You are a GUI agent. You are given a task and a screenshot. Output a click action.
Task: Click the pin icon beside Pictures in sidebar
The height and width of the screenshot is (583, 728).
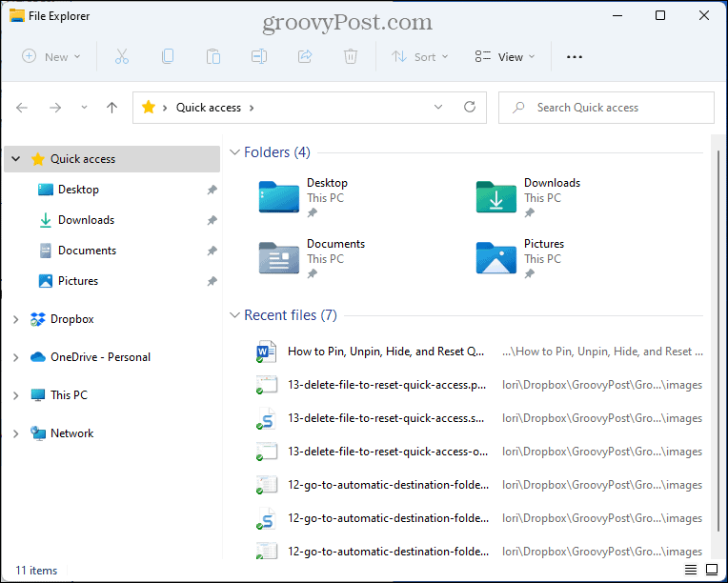[212, 281]
